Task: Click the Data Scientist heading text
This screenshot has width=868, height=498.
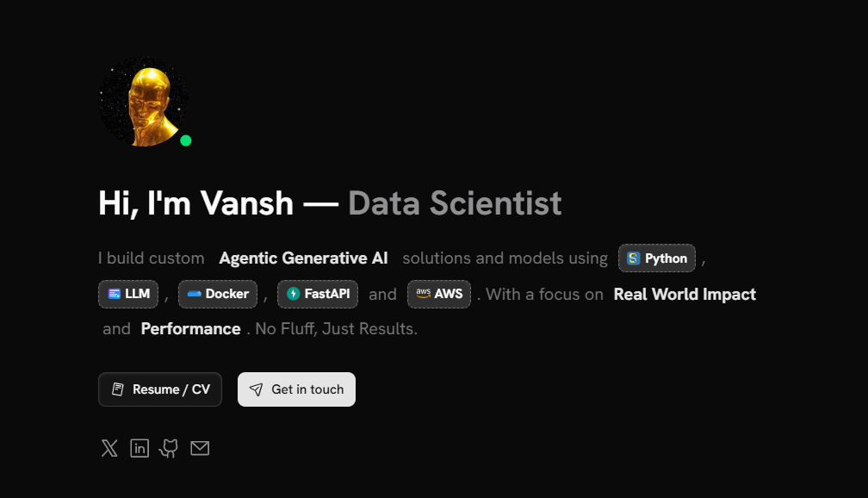Action: pos(455,203)
